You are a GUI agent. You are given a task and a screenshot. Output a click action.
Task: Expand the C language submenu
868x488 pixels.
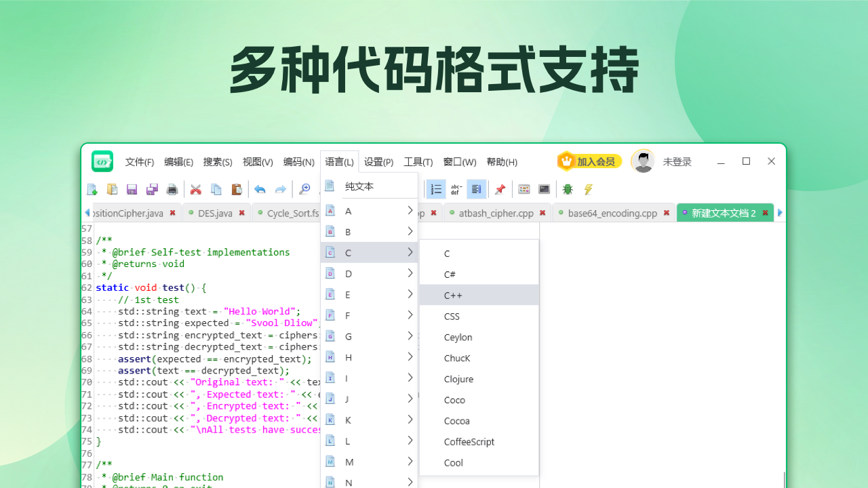point(370,252)
